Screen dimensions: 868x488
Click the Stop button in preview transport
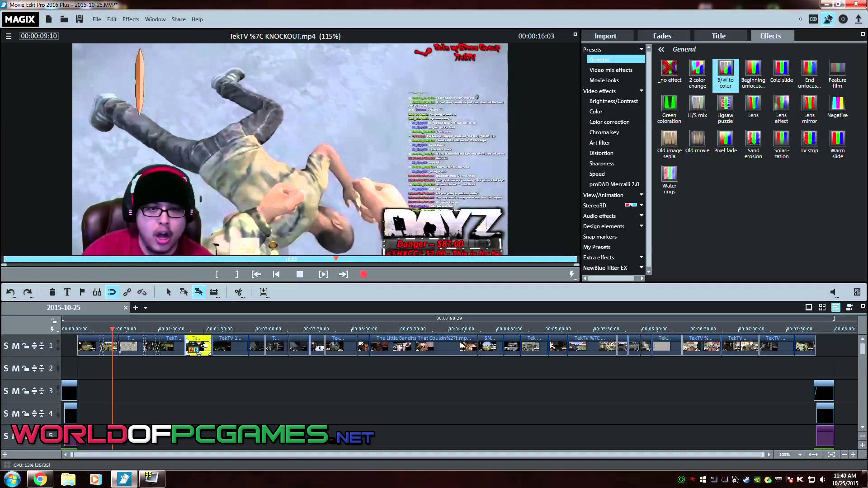click(299, 274)
